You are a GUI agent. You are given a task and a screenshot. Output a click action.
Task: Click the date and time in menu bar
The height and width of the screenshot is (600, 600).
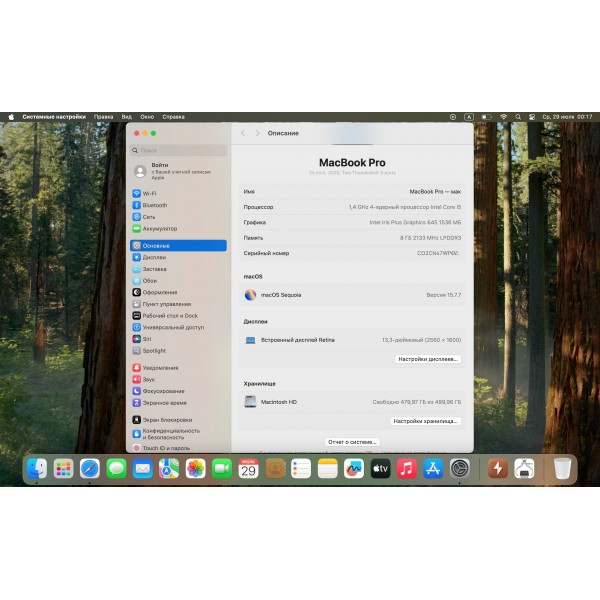[x=567, y=117]
